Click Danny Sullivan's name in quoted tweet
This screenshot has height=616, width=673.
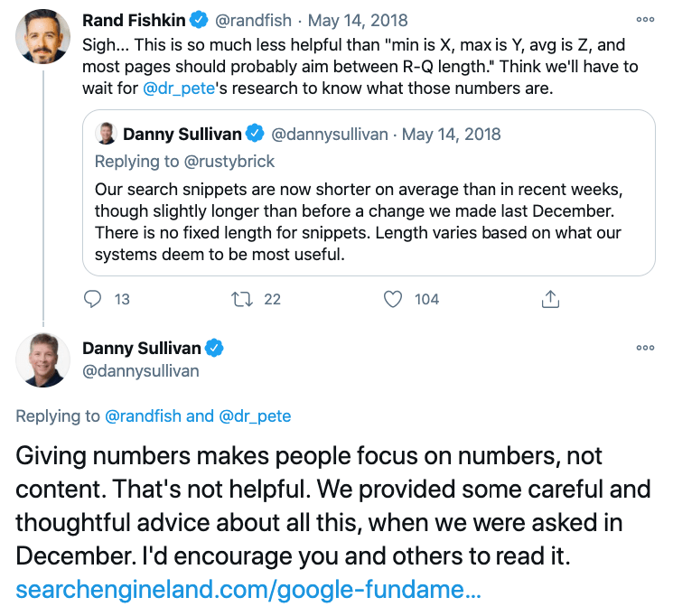pyautogui.click(x=182, y=135)
